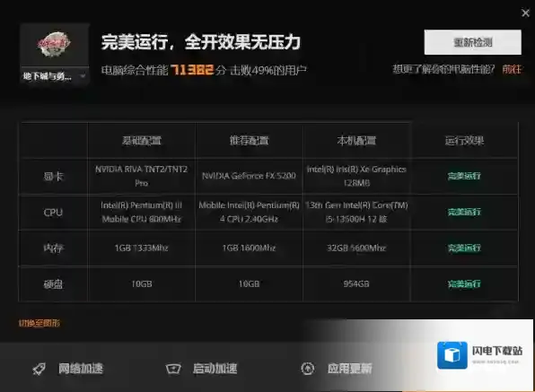
Task: Click the 显卡 row label
Action: pyautogui.click(x=53, y=176)
